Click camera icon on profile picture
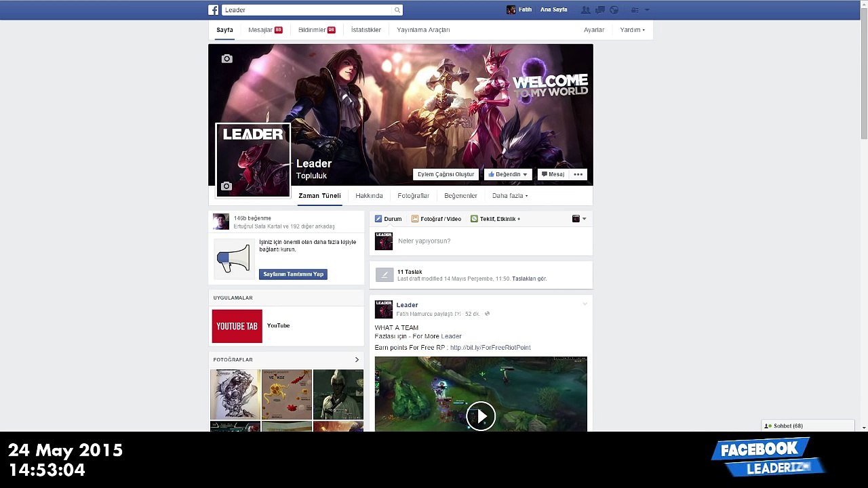This screenshot has height=488, width=868. point(226,186)
